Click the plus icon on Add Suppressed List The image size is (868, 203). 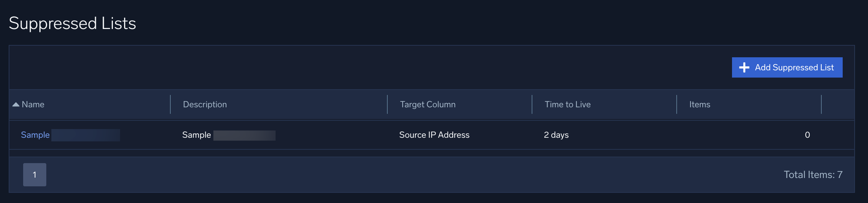pyautogui.click(x=744, y=67)
